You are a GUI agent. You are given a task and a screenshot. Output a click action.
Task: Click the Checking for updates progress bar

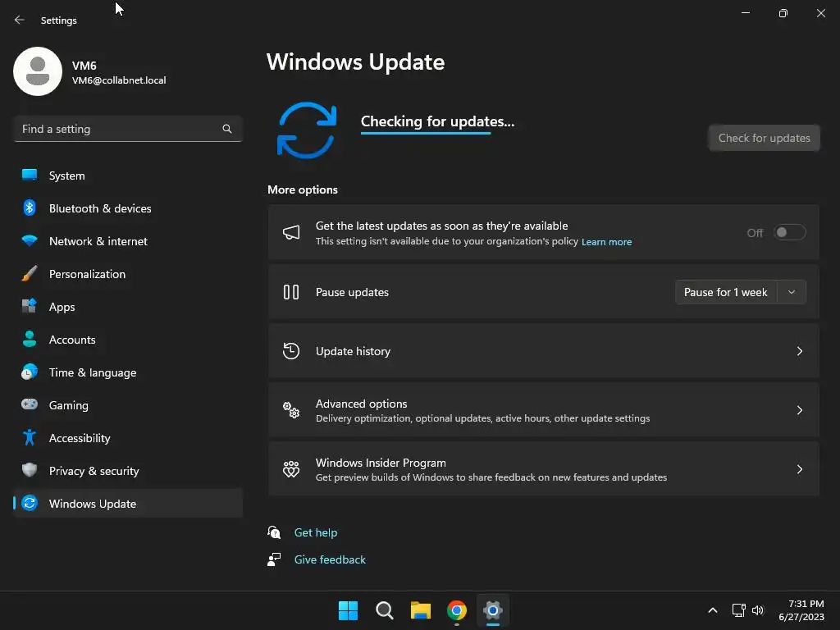tap(426, 133)
